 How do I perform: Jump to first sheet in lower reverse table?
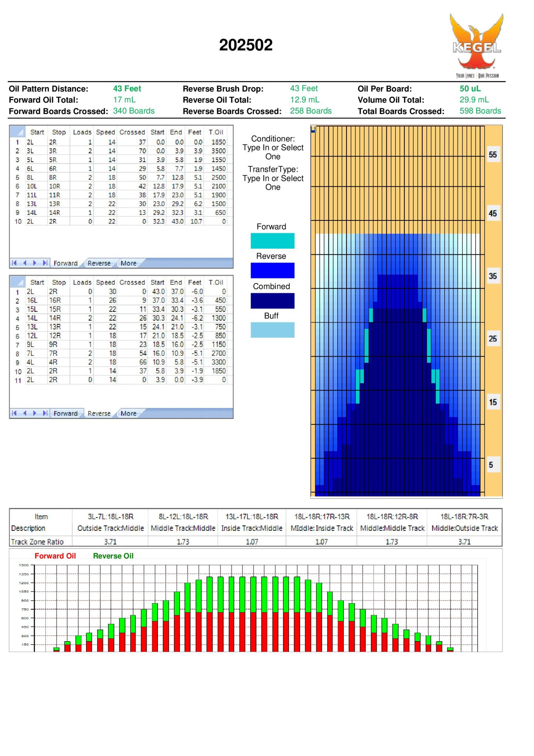pos(14,413)
